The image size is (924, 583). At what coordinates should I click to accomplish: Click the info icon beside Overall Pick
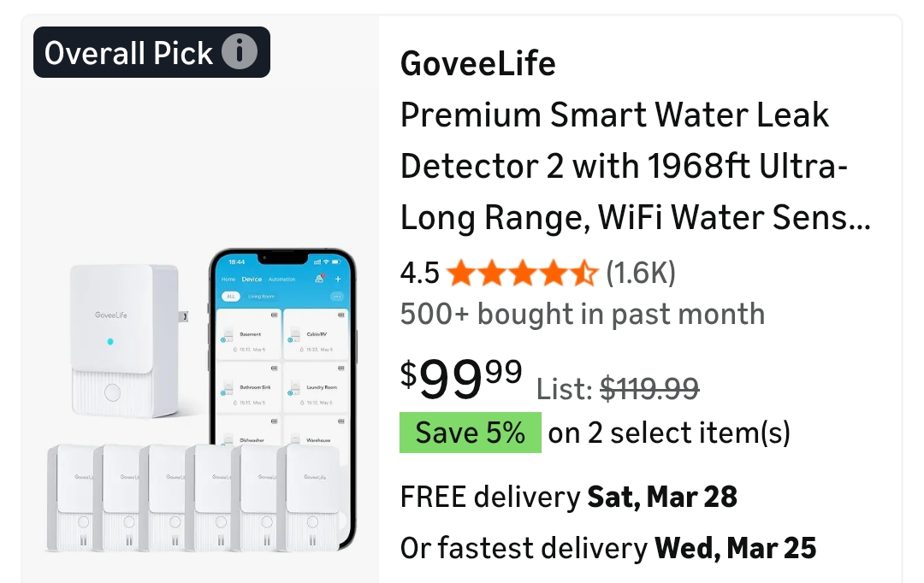click(x=240, y=53)
